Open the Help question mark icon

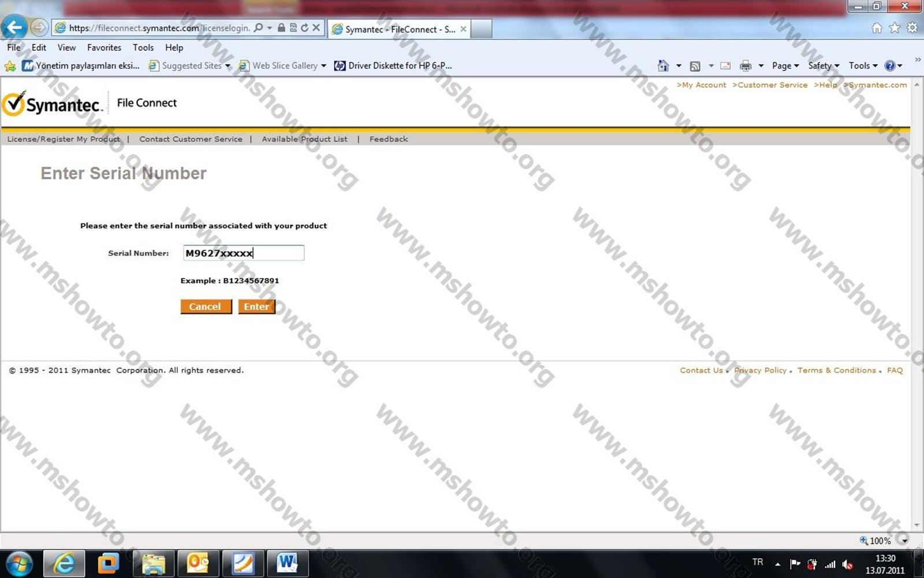coord(890,66)
